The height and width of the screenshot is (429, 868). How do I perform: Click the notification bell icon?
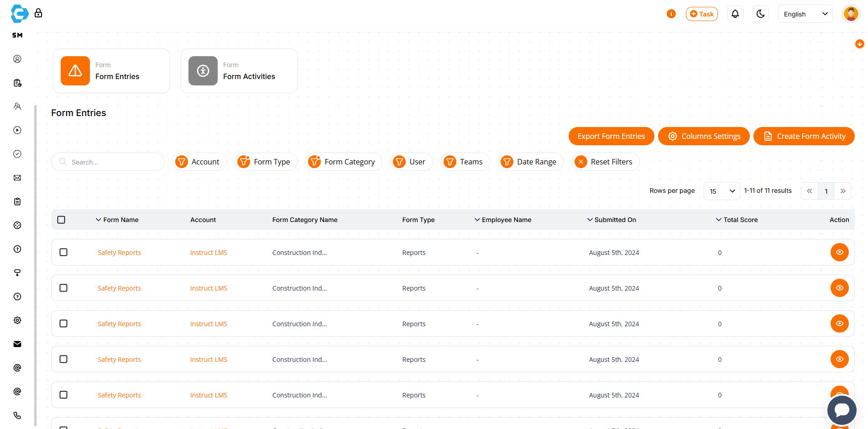point(735,14)
